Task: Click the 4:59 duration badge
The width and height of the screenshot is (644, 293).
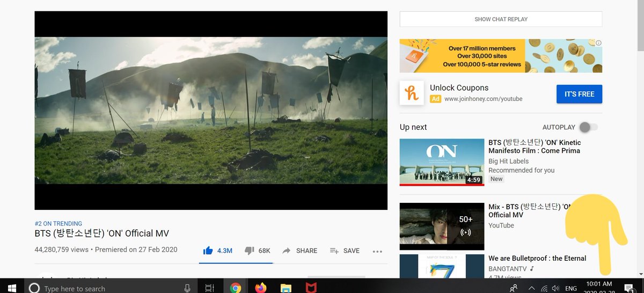Action: [473, 180]
